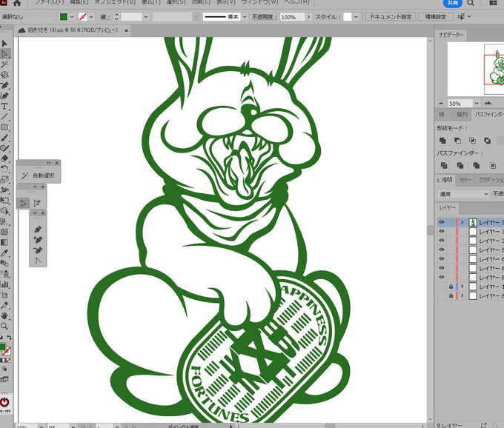
Task: Select the Eyedropper tool
Action: pyautogui.click(x=4, y=253)
